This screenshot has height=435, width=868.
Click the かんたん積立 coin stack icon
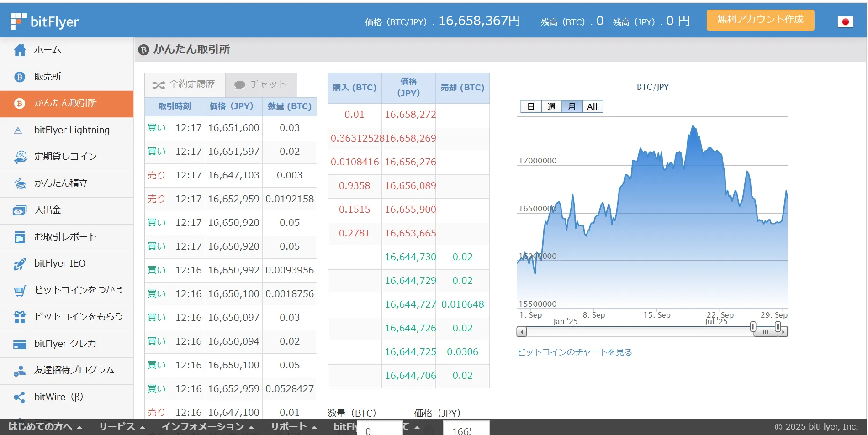coord(20,183)
